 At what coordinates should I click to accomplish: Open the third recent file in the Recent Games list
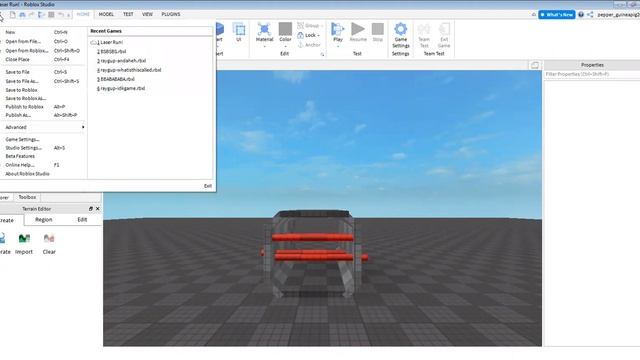coord(122,61)
